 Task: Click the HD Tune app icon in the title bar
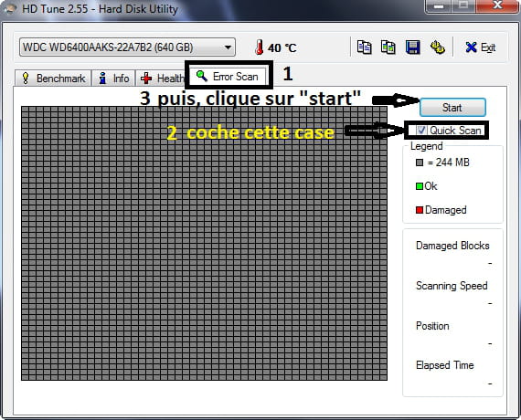click(10, 8)
